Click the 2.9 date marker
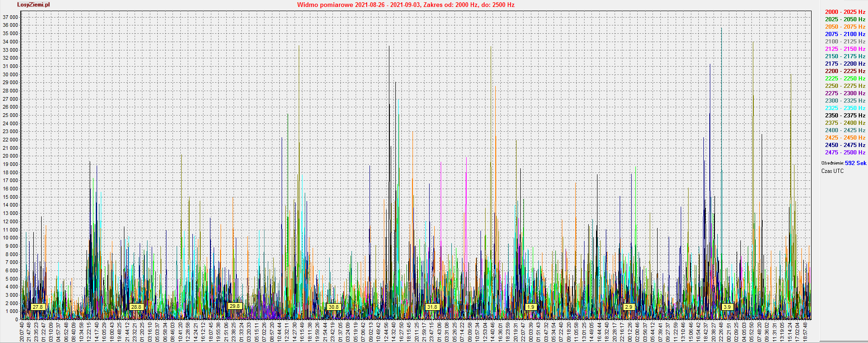The height and width of the screenshot is (343, 868). 628,307
